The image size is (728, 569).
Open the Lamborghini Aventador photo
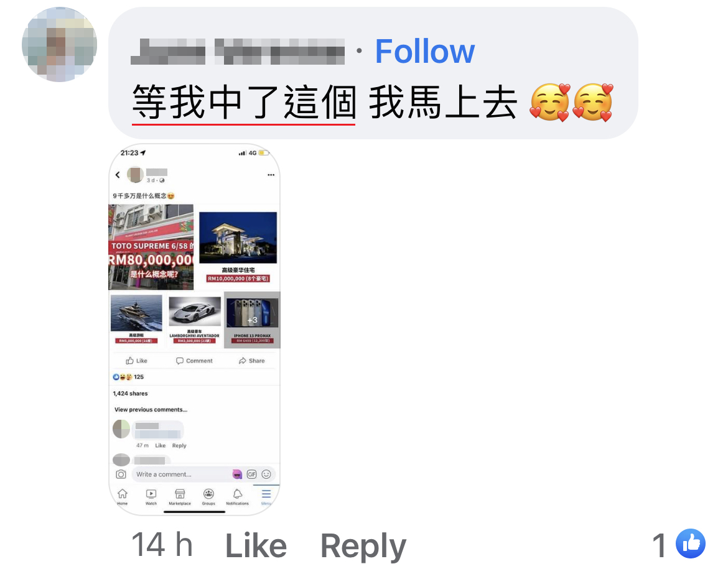coord(195,311)
